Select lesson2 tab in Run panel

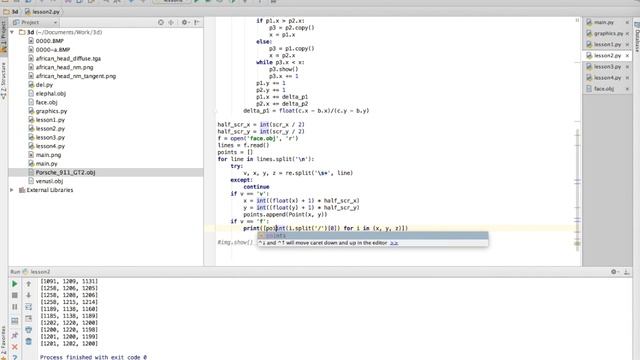[x=36, y=272]
